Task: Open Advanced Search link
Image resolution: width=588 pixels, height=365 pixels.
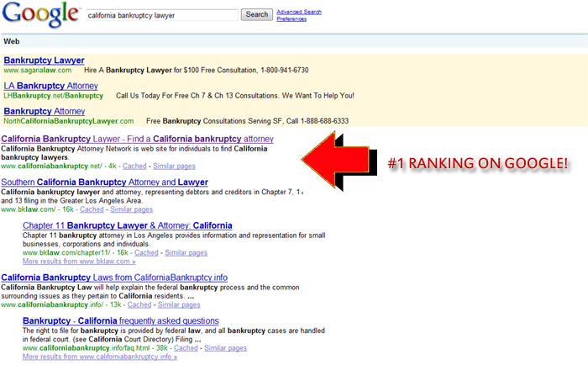Action: point(299,12)
